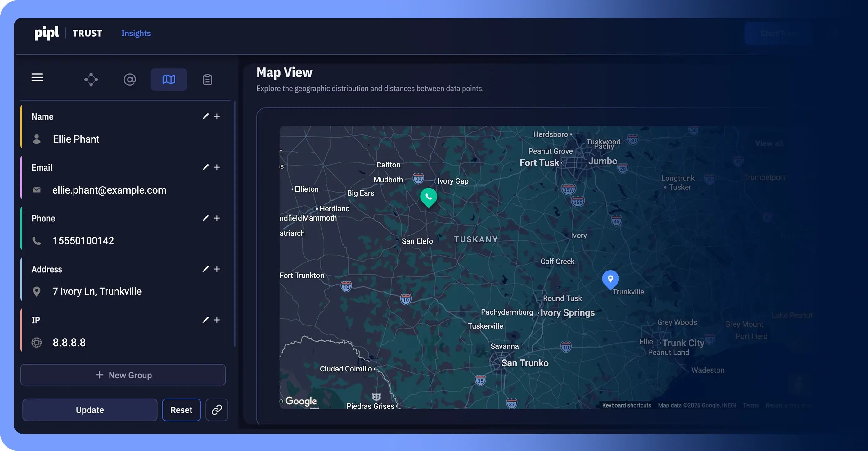Edit the Phone field with pencil icon
Image resolution: width=868 pixels, height=451 pixels.
pos(205,218)
